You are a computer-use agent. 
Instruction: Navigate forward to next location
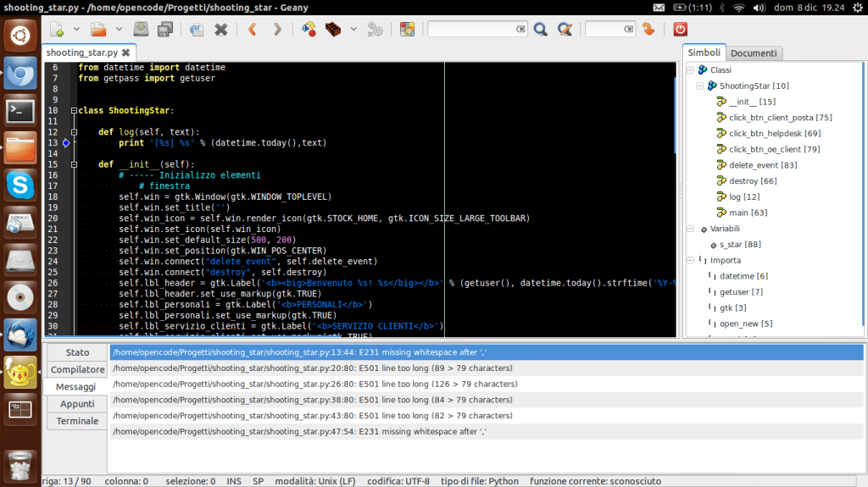[277, 30]
